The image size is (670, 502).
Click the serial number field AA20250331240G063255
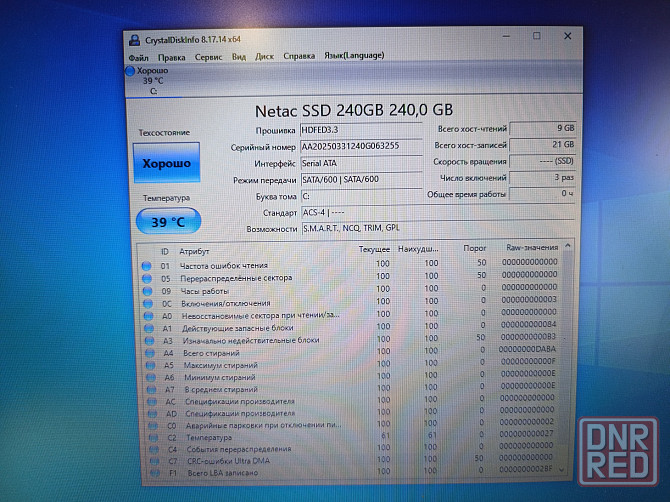361,147
